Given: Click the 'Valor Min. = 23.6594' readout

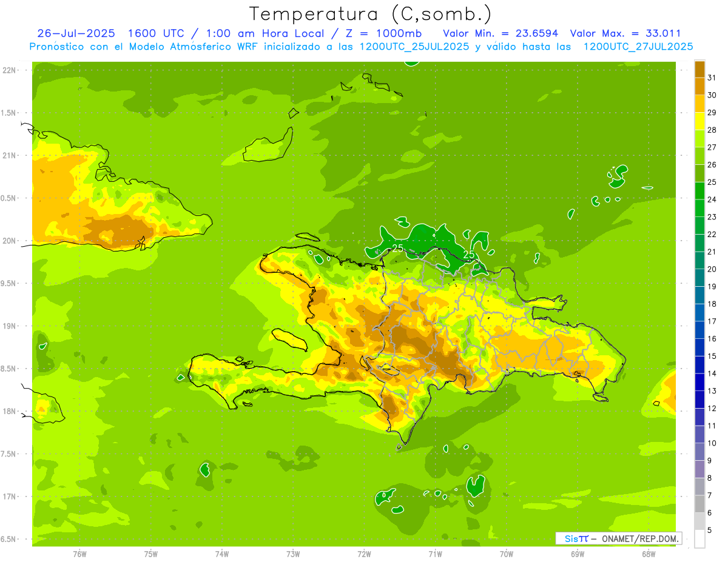Looking at the screenshot, I should 500,33.
